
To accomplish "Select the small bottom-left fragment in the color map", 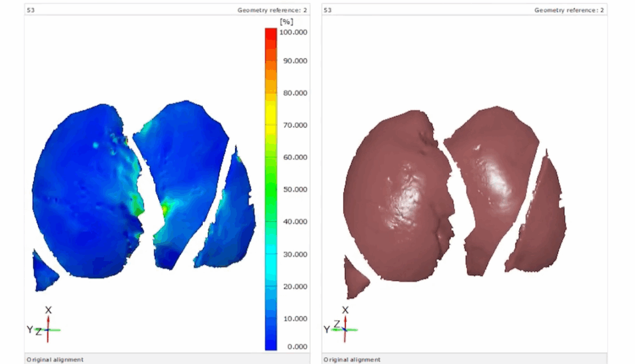I will point(43,272).
